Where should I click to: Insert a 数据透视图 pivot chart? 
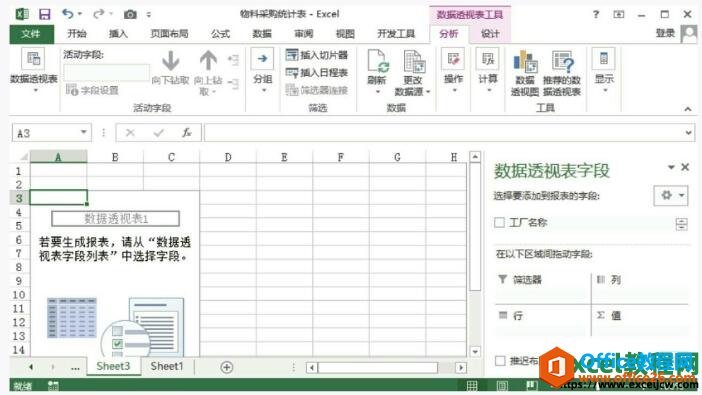click(525, 73)
